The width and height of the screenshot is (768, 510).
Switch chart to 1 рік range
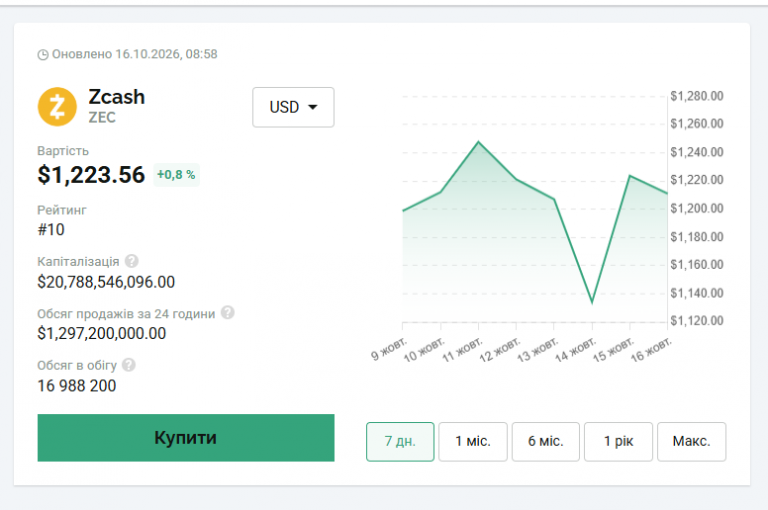click(x=618, y=441)
